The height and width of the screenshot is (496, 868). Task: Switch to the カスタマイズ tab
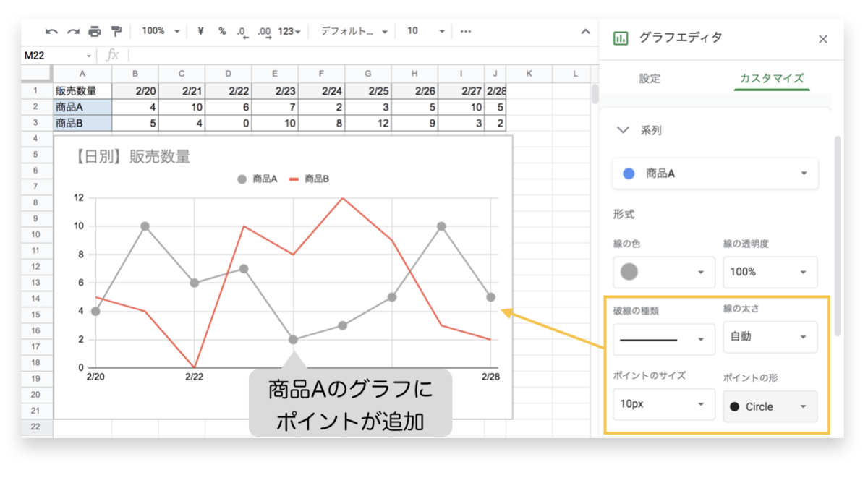(x=772, y=79)
